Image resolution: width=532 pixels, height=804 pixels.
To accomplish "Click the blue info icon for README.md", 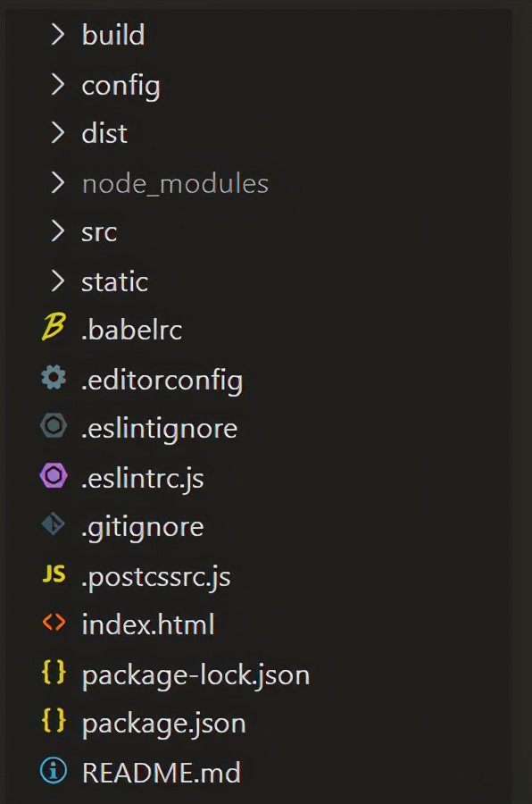I will [54, 771].
